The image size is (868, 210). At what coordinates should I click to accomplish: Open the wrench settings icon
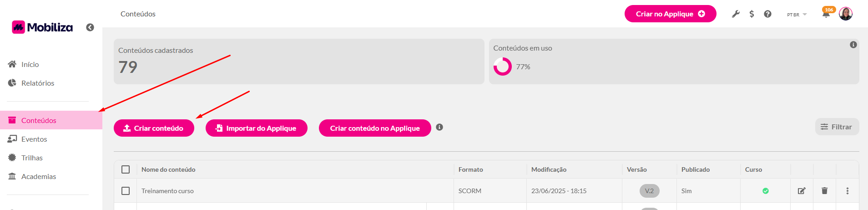tap(736, 14)
